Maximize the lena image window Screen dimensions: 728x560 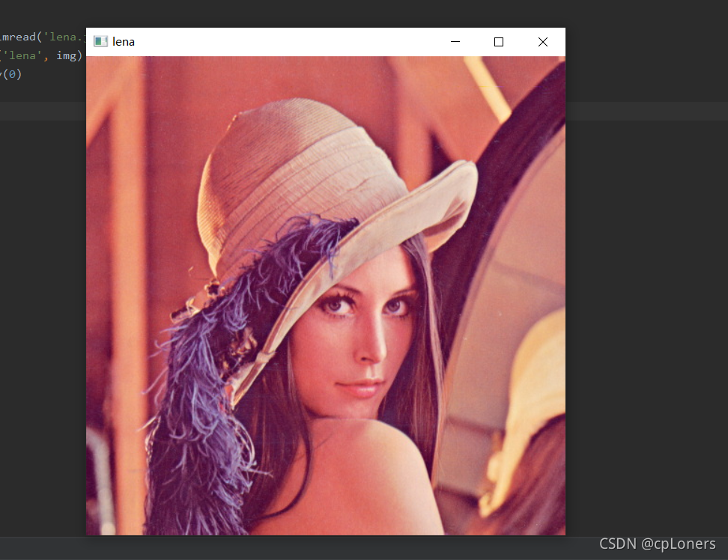[x=499, y=42]
